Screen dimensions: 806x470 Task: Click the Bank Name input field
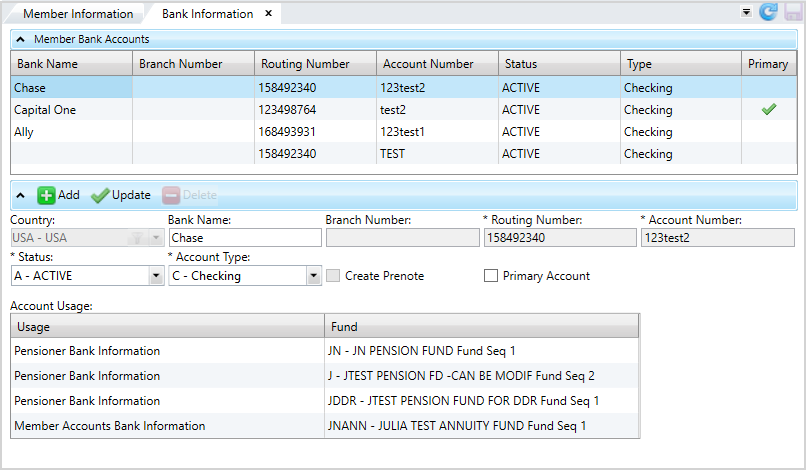tap(245, 238)
